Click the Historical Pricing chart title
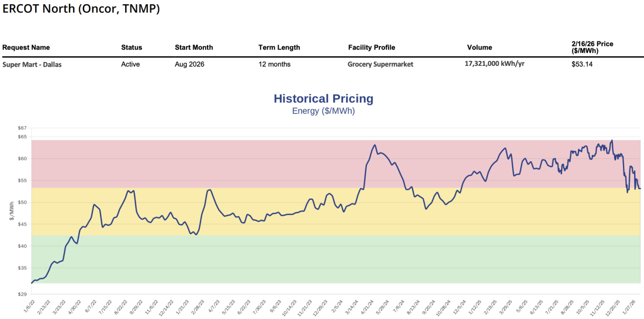This screenshot has width=644, height=319. tap(323, 99)
